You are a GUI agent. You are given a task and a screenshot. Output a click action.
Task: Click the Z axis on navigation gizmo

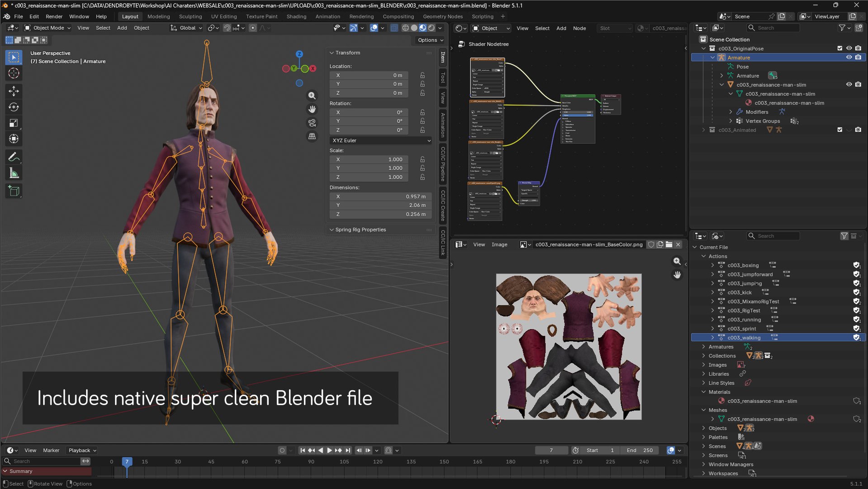pyautogui.click(x=299, y=54)
